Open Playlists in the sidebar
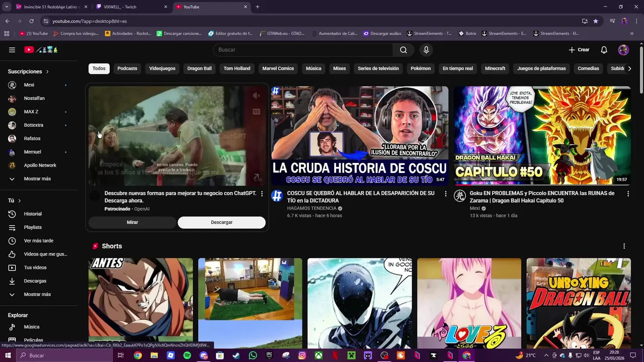 [38, 227]
